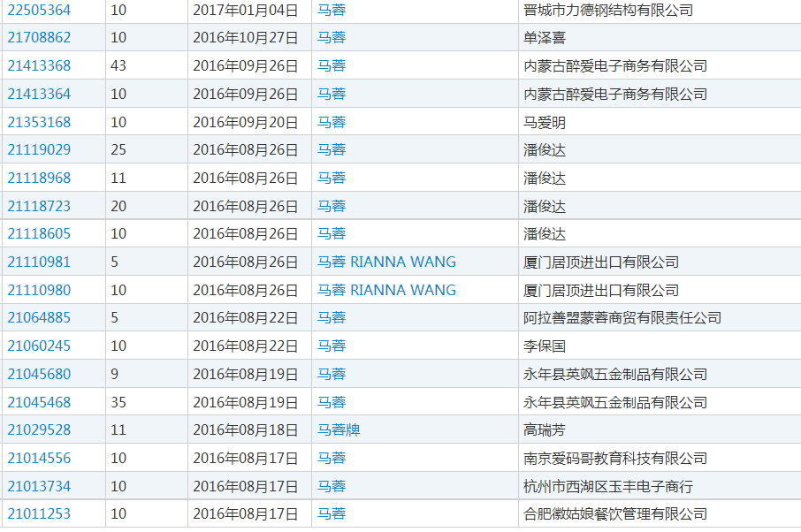Click the topmost 马蓉 name link
Viewport: 801px width, 532px height.
(x=328, y=10)
